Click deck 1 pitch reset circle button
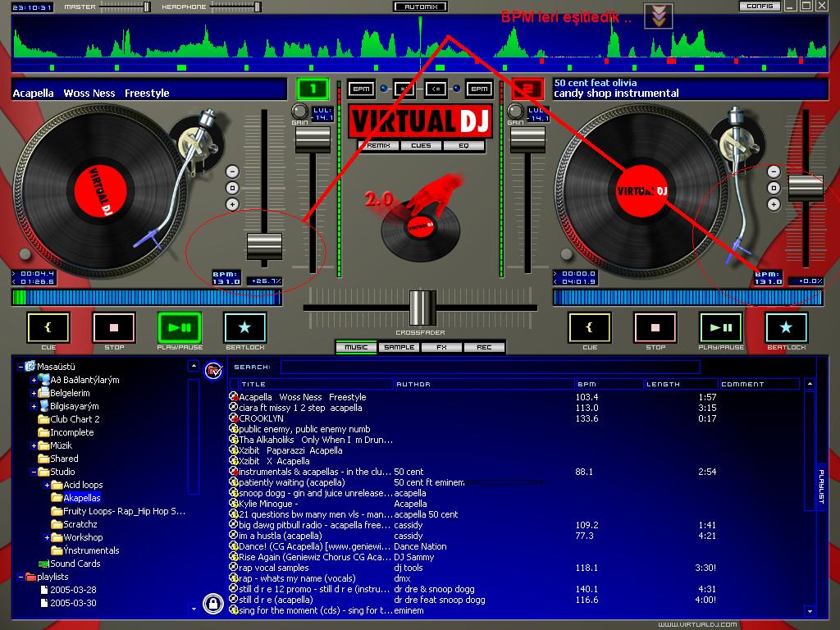 pyautogui.click(x=232, y=188)
